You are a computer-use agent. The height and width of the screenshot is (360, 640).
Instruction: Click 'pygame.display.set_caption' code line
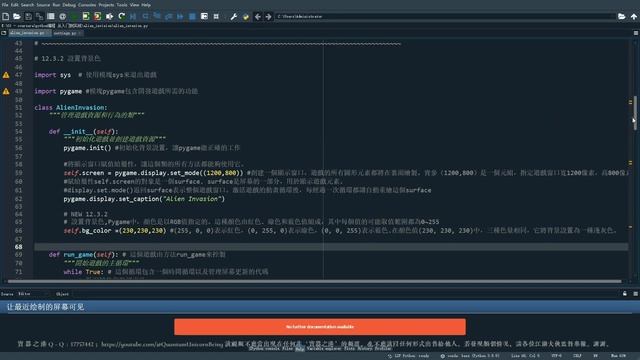[144, 199]
